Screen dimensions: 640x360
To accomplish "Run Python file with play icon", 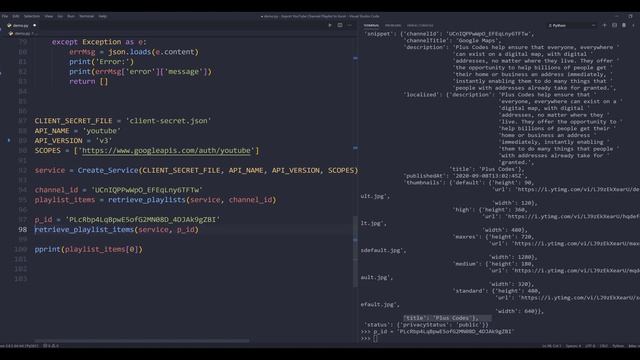I will pyautogui.click(x=330, y=25).
